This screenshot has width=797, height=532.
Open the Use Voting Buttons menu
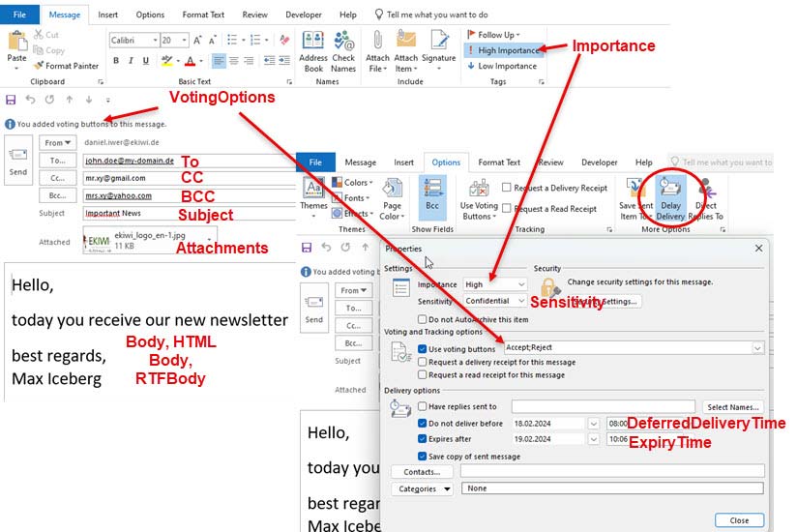pos(479,199)
